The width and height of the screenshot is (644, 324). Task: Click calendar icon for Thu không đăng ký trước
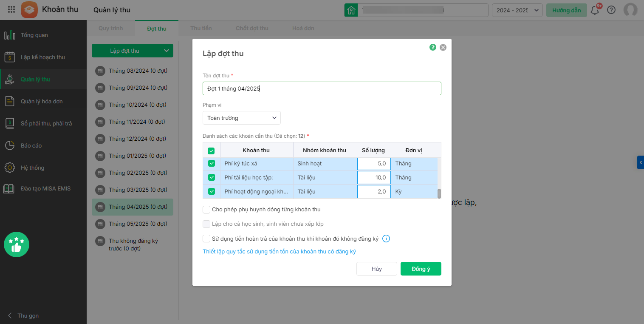click(100, 241)
